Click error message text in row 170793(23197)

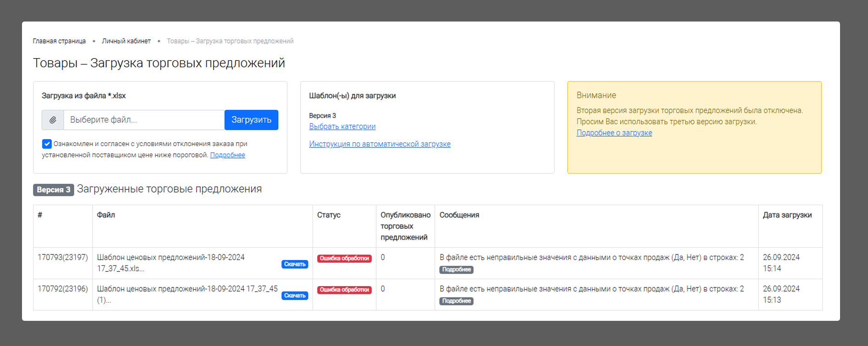(592, 257)
